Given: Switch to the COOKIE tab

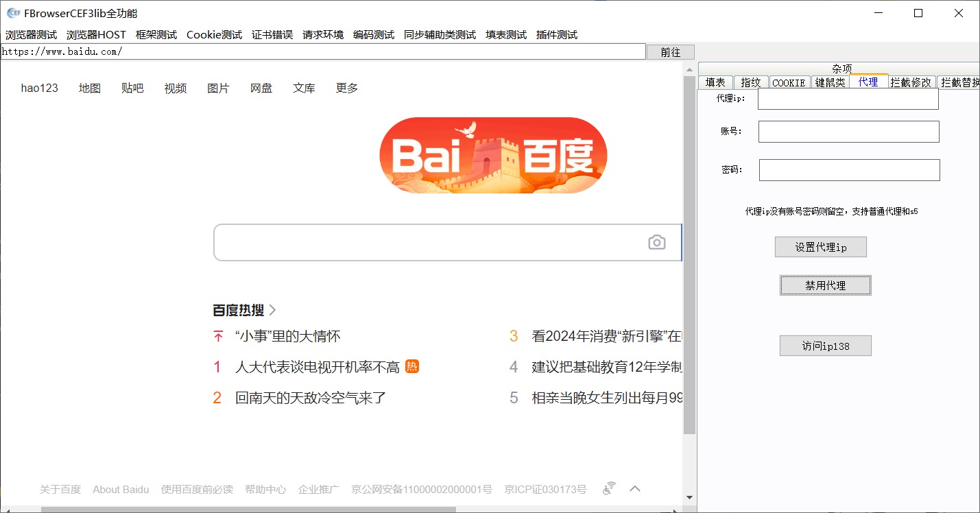Looking at the screenshot, I should click(789, 82).
